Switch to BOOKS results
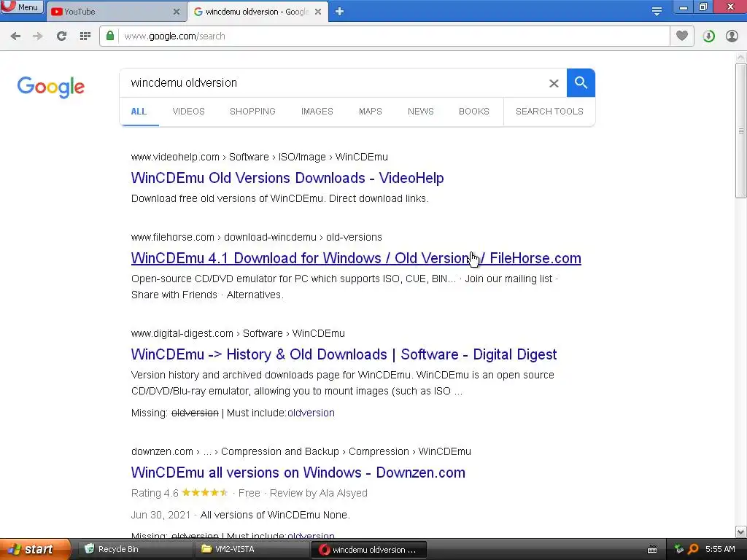This screenshot has height=560, width=747. pyautogui.click(x=474, y=112)
